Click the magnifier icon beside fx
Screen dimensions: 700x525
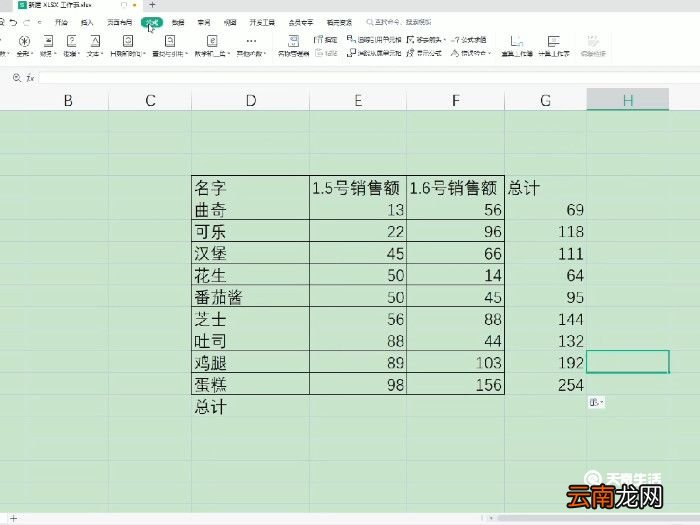(x=17, y=78)
